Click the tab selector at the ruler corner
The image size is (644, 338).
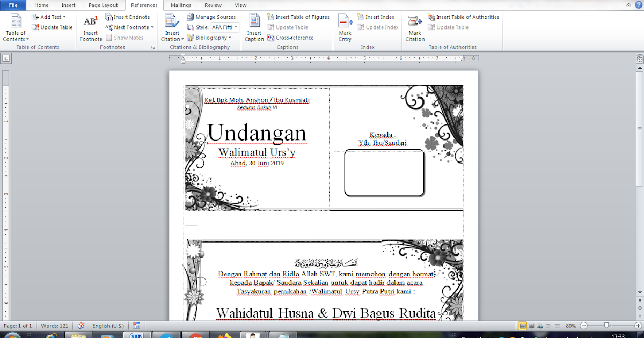[x=5, y=58]
